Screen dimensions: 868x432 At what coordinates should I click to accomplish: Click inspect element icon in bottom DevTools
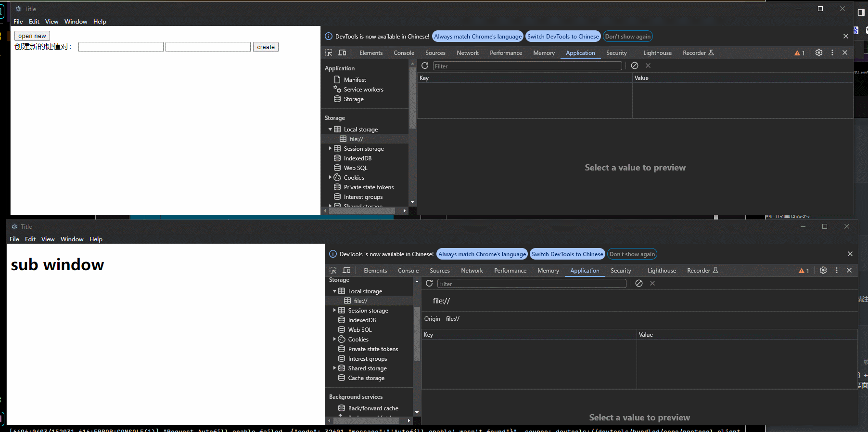pos(333,271)
